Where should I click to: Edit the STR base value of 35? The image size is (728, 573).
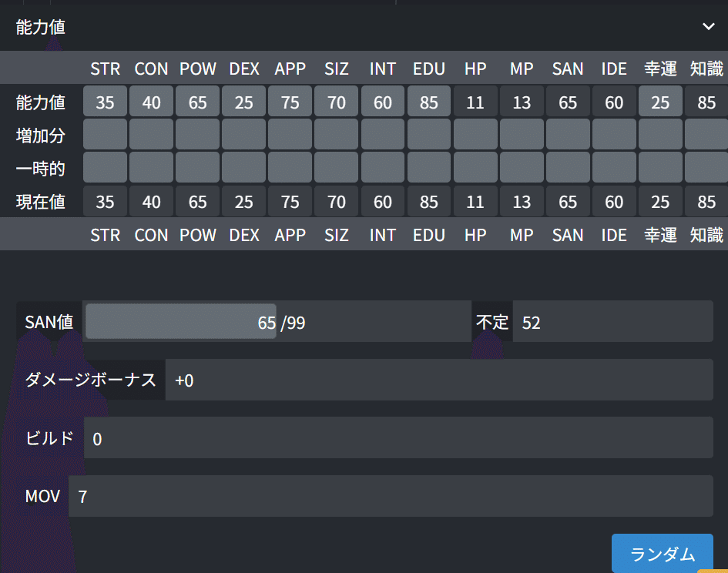pos(105,101)
